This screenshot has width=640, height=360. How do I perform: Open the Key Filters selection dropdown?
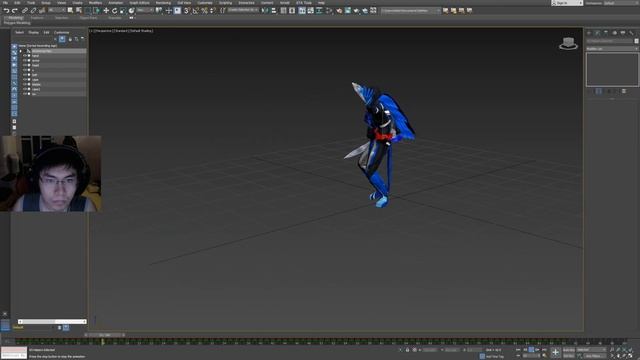(591, 350)
